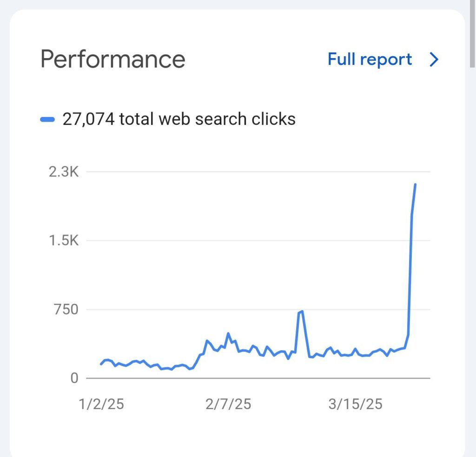The image size is (476, 457).
Task: Click the 750 y-axis label
Action: 66,309
